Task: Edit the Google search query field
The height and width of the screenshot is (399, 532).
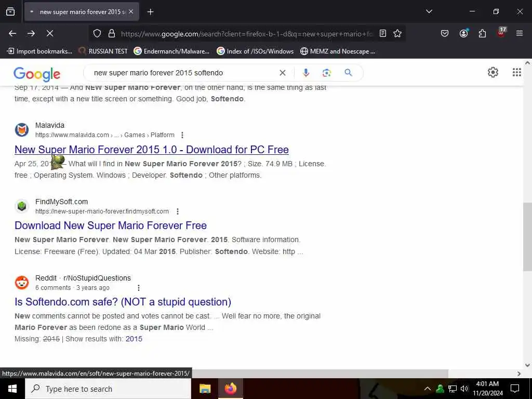Action: point(183,73)
